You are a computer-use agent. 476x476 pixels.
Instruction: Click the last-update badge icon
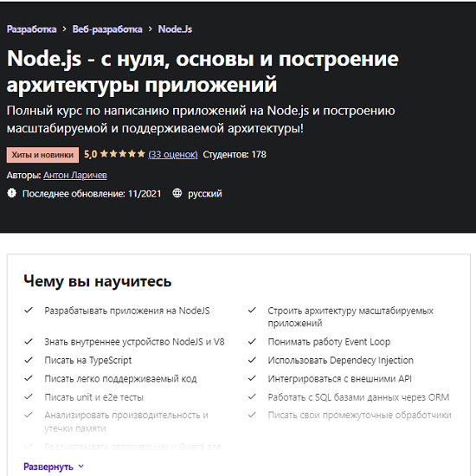click(x=11, y=193)
